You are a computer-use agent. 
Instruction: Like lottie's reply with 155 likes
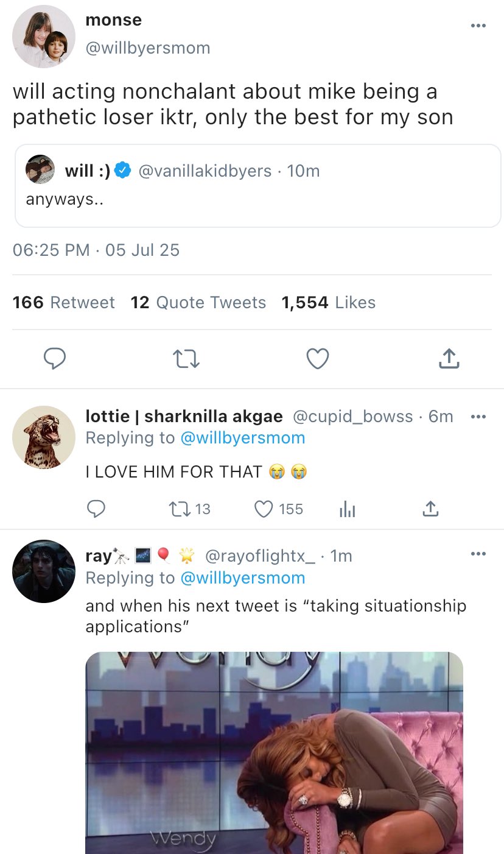(x=264, y=509)
